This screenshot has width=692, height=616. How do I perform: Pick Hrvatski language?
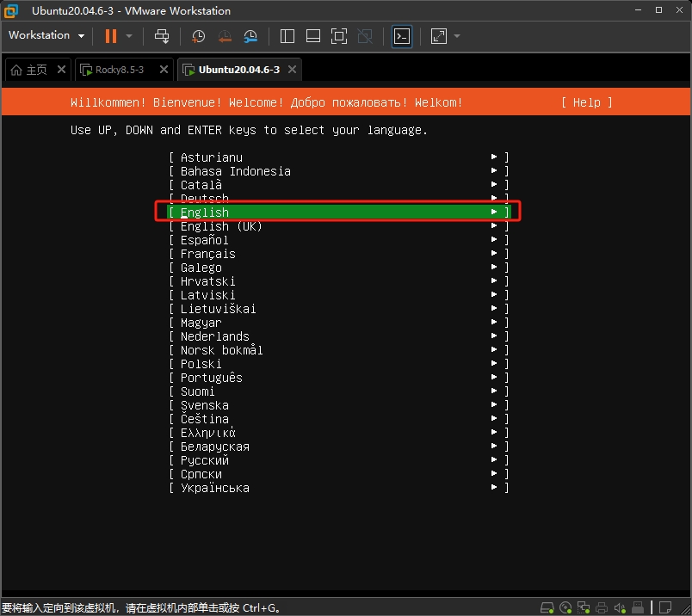[338, 281]
